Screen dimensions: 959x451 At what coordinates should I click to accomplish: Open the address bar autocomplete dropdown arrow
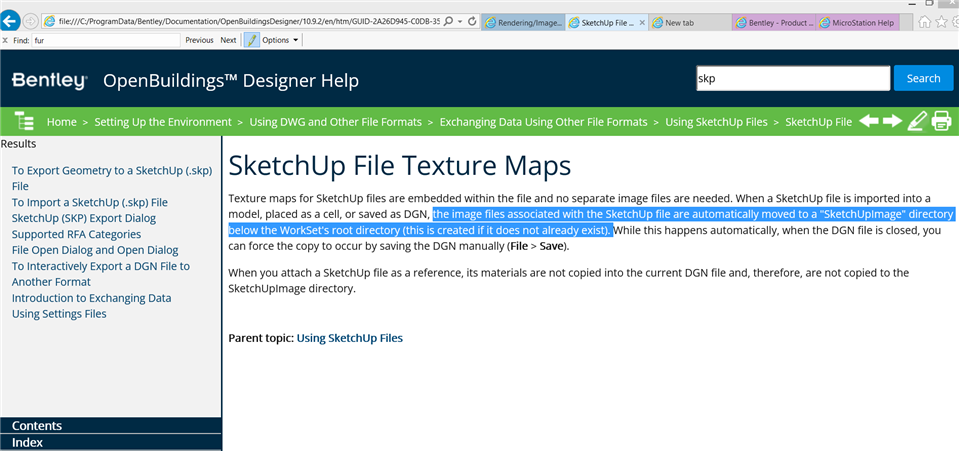[x=460, y=21]
